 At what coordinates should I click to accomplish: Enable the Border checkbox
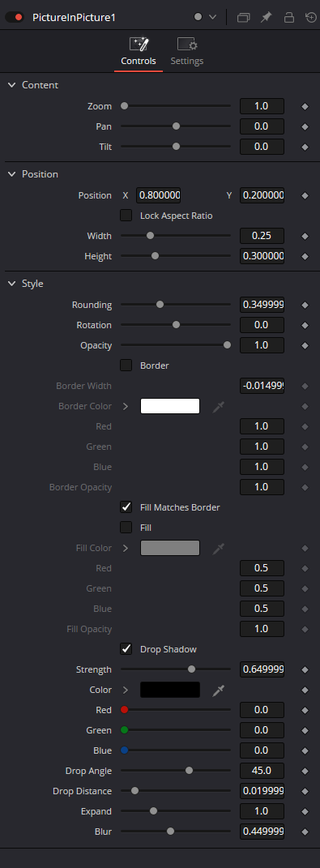(x=126, y=366)
